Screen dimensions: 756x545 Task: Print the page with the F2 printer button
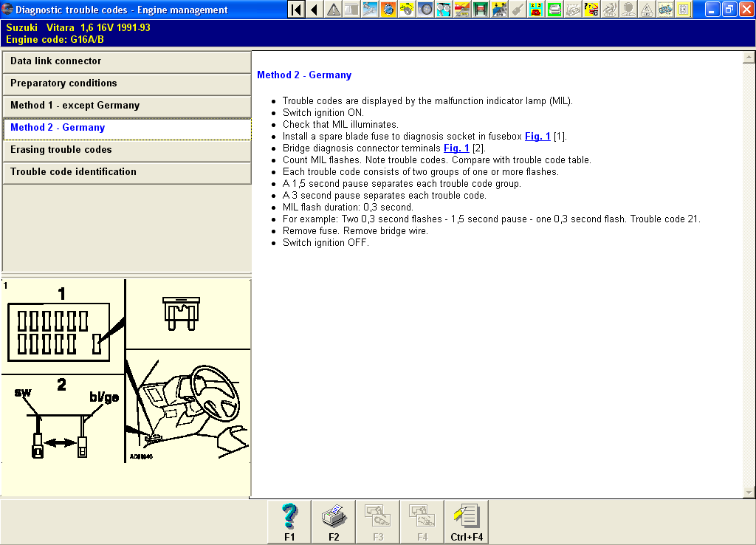pyautogui.click(x=334, y=522)
